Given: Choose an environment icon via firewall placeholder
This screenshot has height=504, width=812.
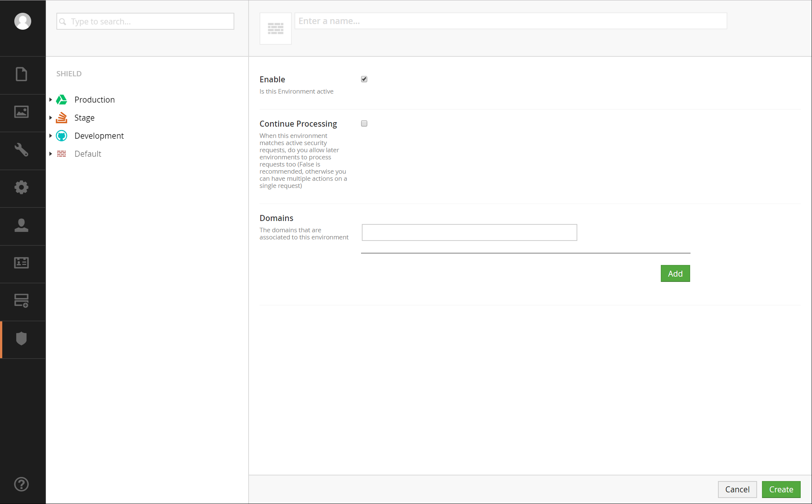Looking at the screenshot, I should [x=276, y=29].
